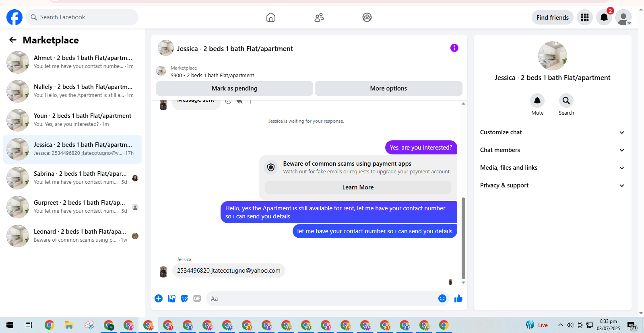Screen dimensions: 644x333
Task: Mute the conversation with the bell icon
Action: click(537, 101)
